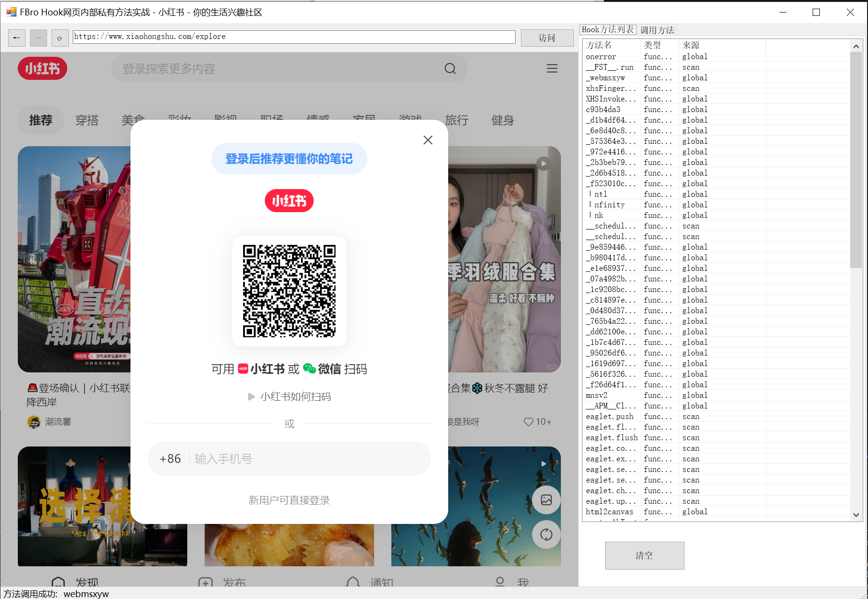
Task: Open the 小红书如何扫码 link
Action: 296,397
